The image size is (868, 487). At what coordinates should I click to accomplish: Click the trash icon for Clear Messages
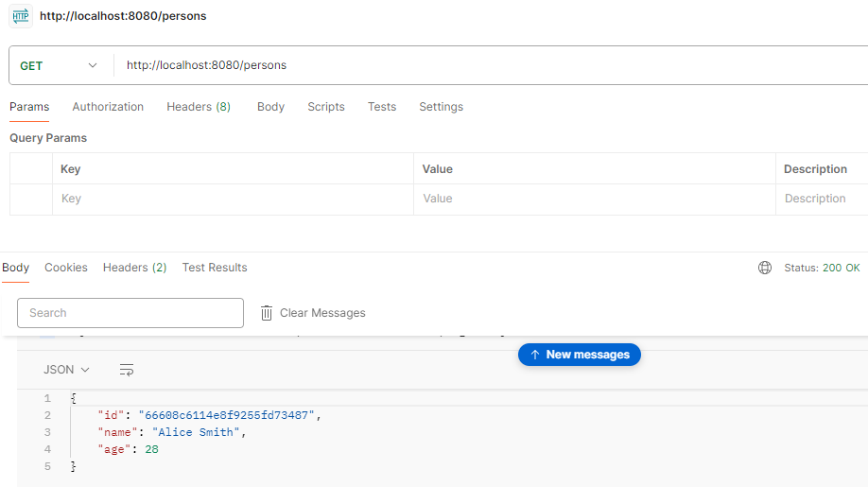267,313
